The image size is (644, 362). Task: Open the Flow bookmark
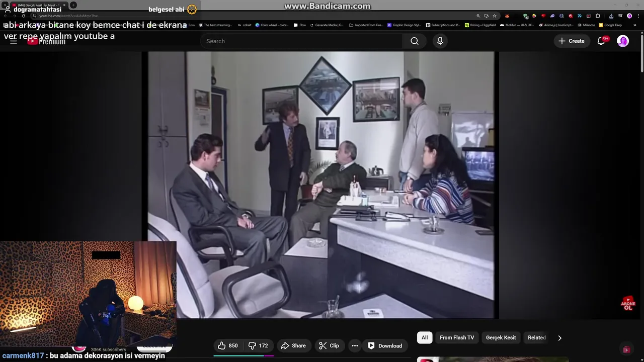[299, 25]
